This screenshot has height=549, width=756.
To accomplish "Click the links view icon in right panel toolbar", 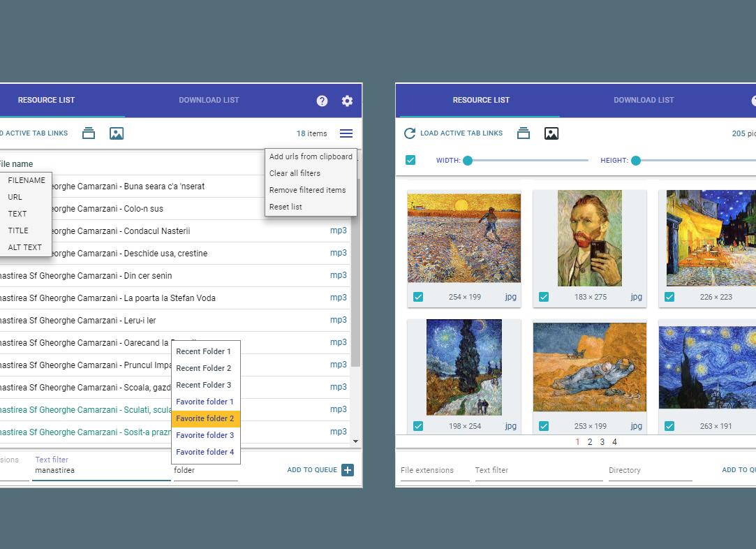I will (524, 133).
